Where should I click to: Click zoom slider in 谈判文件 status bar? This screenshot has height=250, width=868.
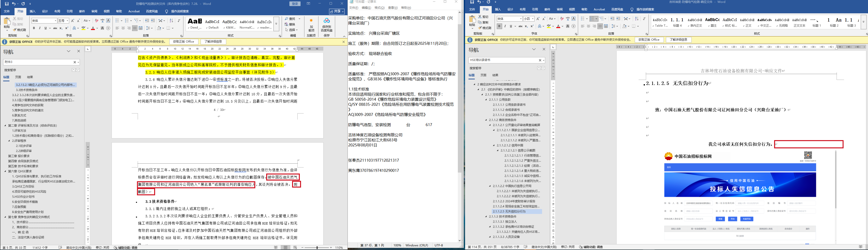(x=317, y=248)
